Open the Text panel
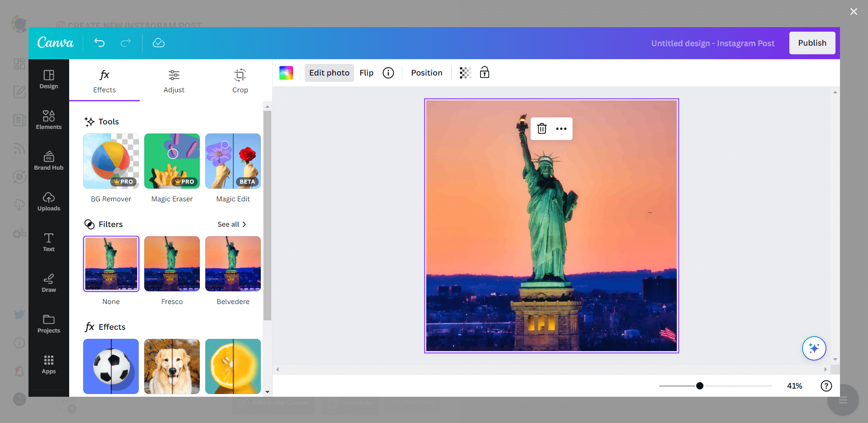This screenshot has width=868, height=423. click(x=49, y=242)
